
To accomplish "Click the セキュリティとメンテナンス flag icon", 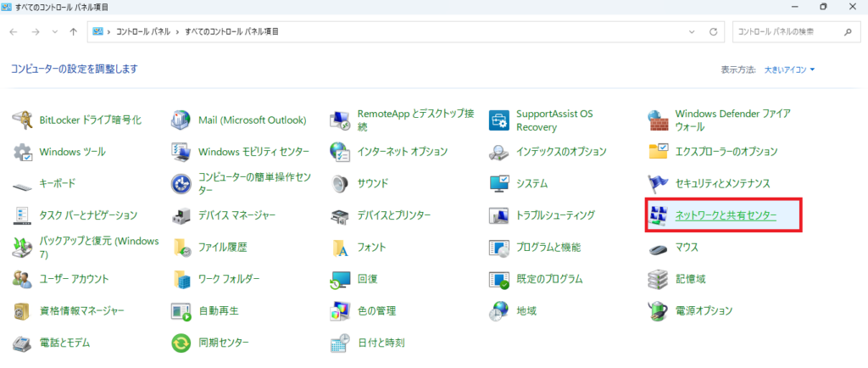I will pos(658,184).
